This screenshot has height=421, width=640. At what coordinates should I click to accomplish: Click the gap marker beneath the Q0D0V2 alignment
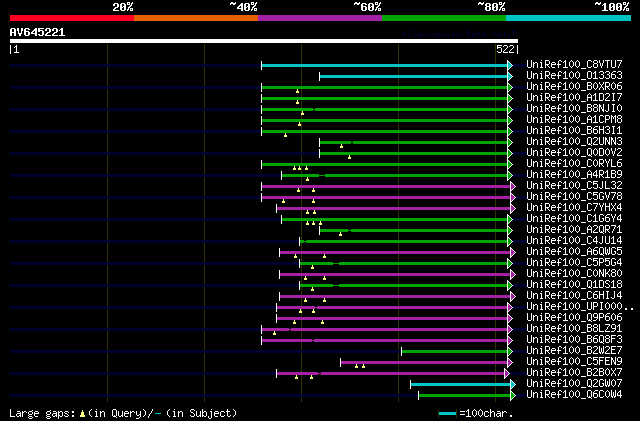[349, 157]
